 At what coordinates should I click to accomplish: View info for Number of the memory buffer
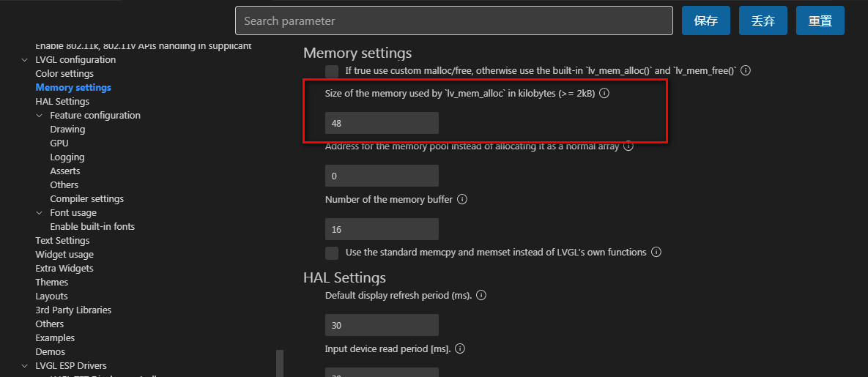[462, 199]
